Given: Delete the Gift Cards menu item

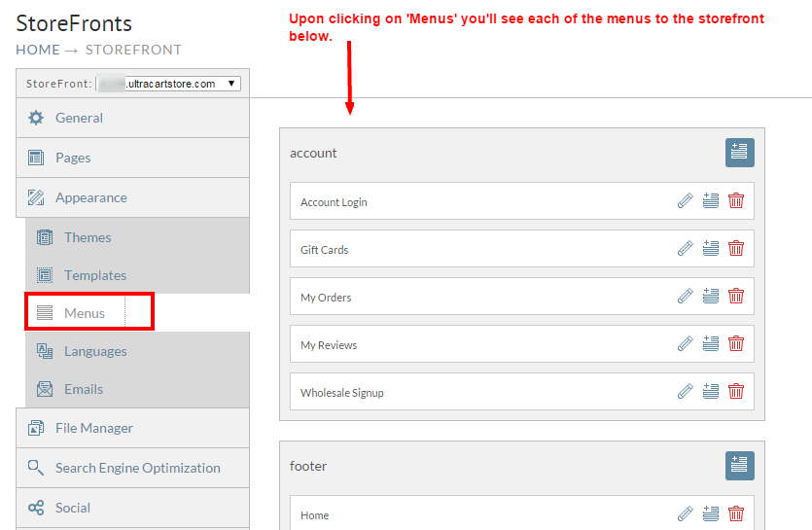Looking at the screenshot, I should click(736, 248).
